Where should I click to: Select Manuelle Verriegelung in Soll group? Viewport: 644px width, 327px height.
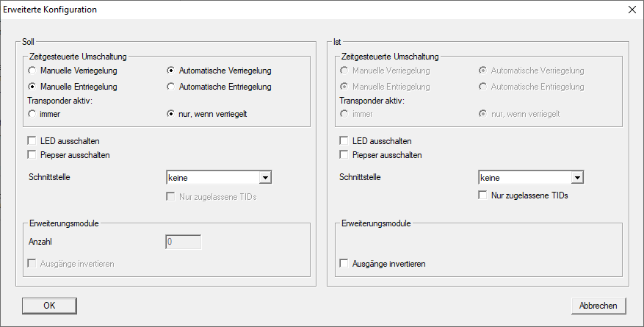32,71
